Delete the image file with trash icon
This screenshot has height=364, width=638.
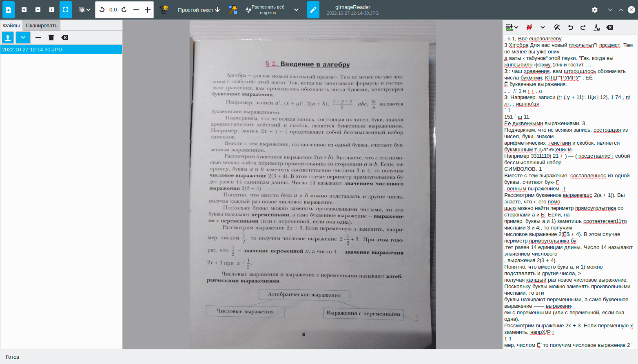click(x=51, y=38)
